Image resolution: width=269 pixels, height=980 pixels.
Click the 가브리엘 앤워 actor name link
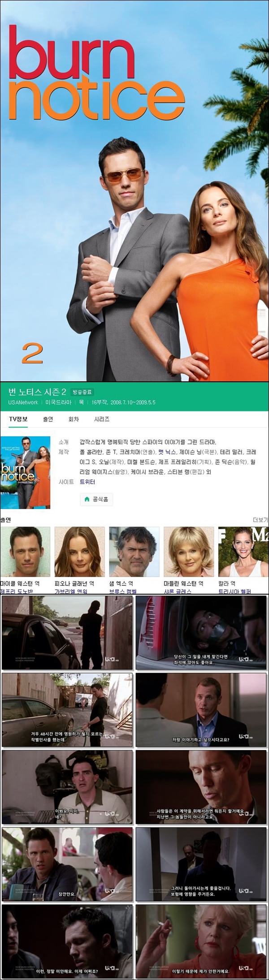(71, 591)
